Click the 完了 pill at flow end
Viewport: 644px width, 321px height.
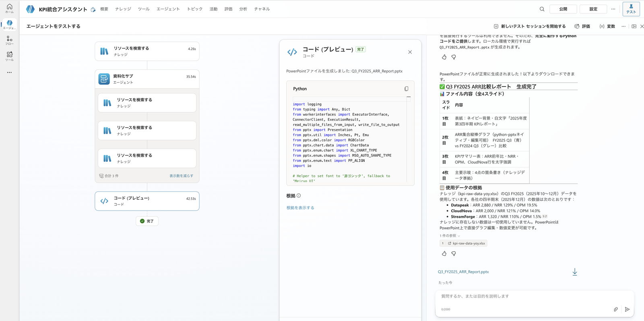point(147,221)
